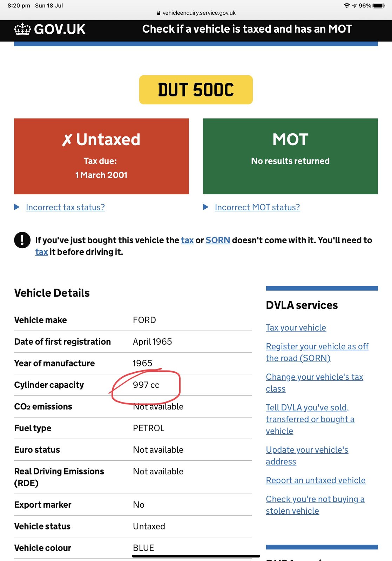This screenshot has height=561, width=392.
Task: Tap the padlock icon in address bar
Action: [x=158, y=13]
